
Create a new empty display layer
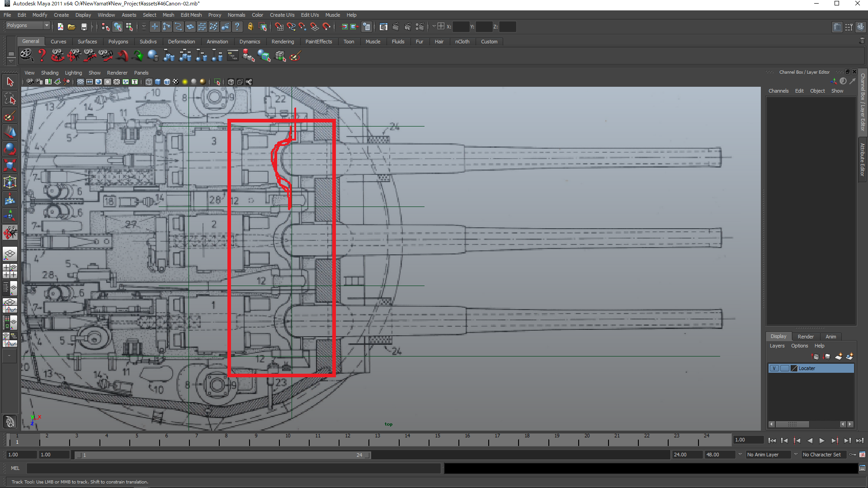click(838, 357)
